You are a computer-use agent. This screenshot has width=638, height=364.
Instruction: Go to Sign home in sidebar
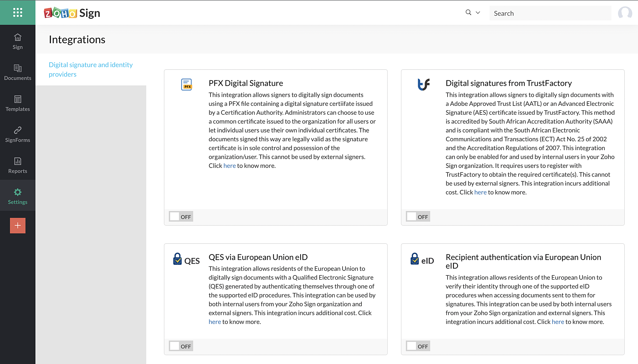18,41
